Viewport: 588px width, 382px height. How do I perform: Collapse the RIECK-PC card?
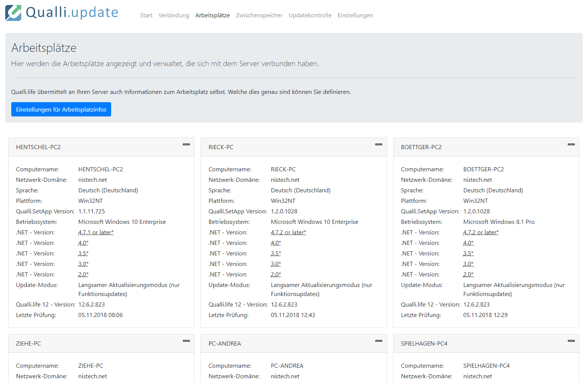pos(379,145)
